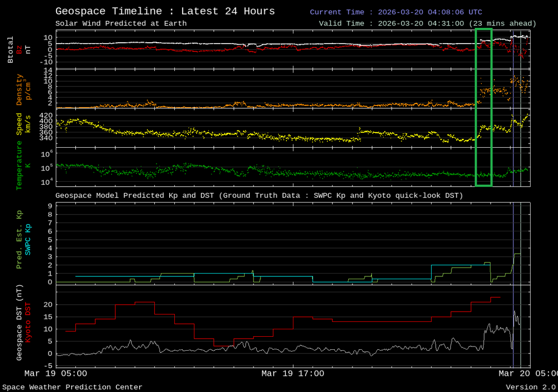Click the 'Mar 20 05:00' time axis label
The width and height of the screenshot is (558, 392).
pos(527,373)
